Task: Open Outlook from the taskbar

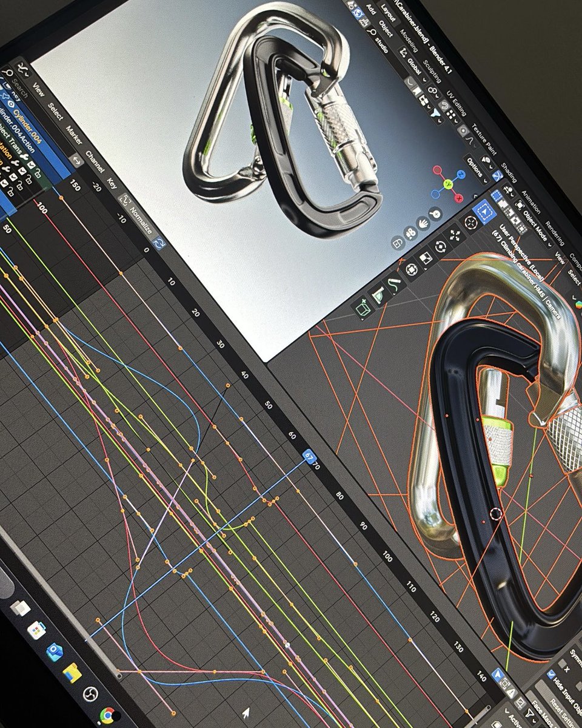Action: pos(54,652)
